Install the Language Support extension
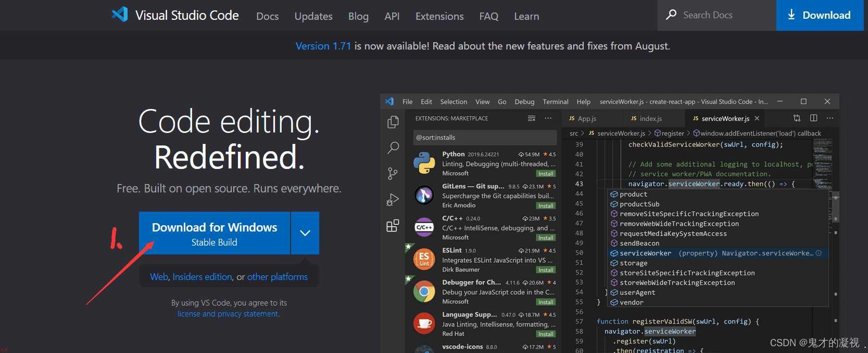This screenshot has height=353, width=868. [x=546, y=334]
